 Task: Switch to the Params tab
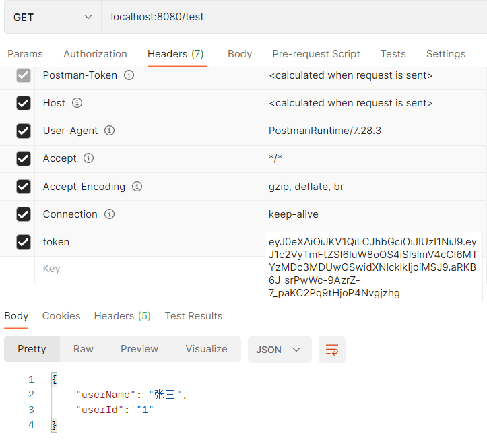point(25,54)
